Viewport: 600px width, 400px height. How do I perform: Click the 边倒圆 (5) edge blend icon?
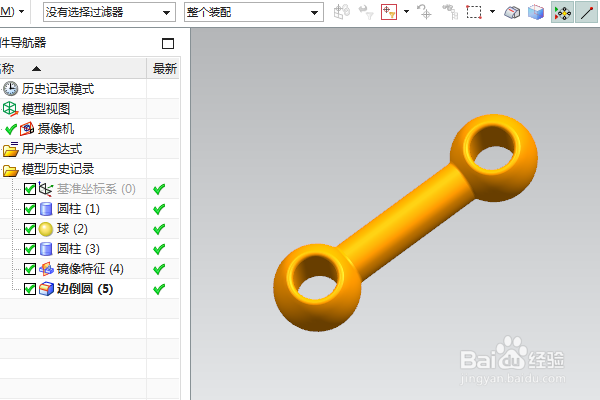[46, 289]
